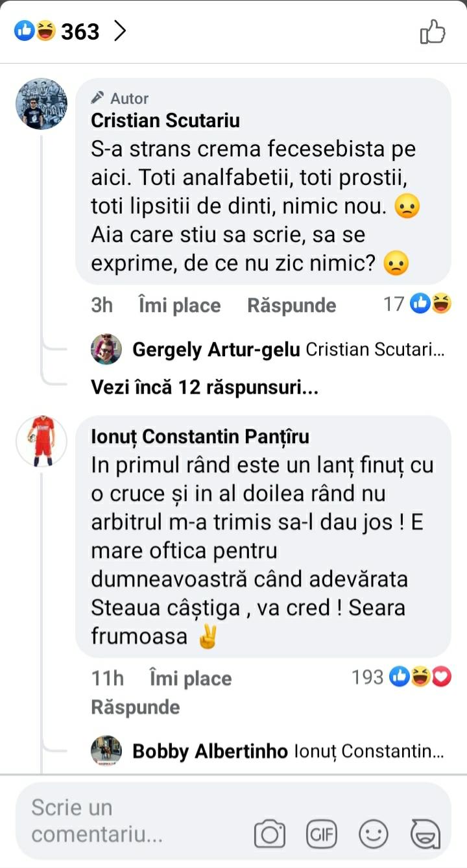Open the camera icon in comment bar
Viewport: 467px width, 868px height.
270,834
